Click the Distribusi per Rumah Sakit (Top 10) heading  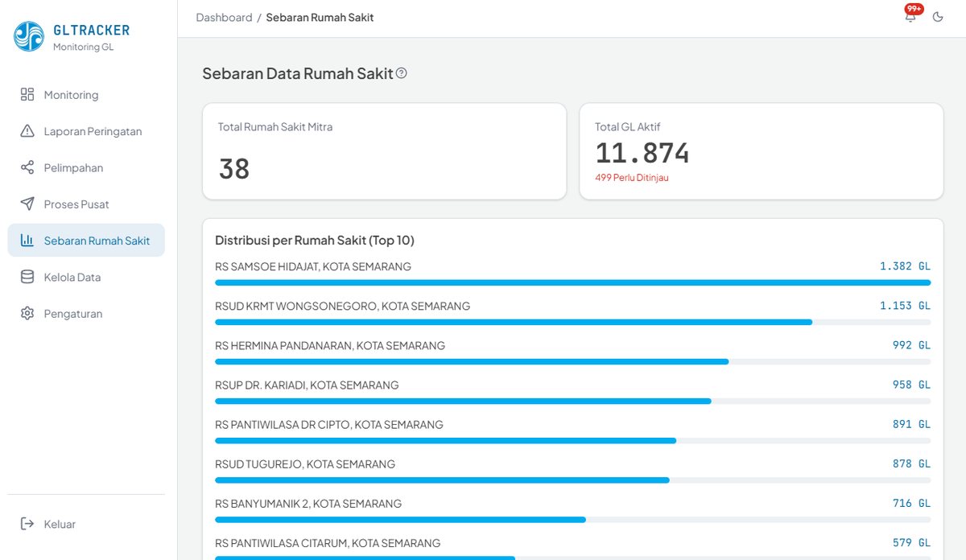click(315, 241)
